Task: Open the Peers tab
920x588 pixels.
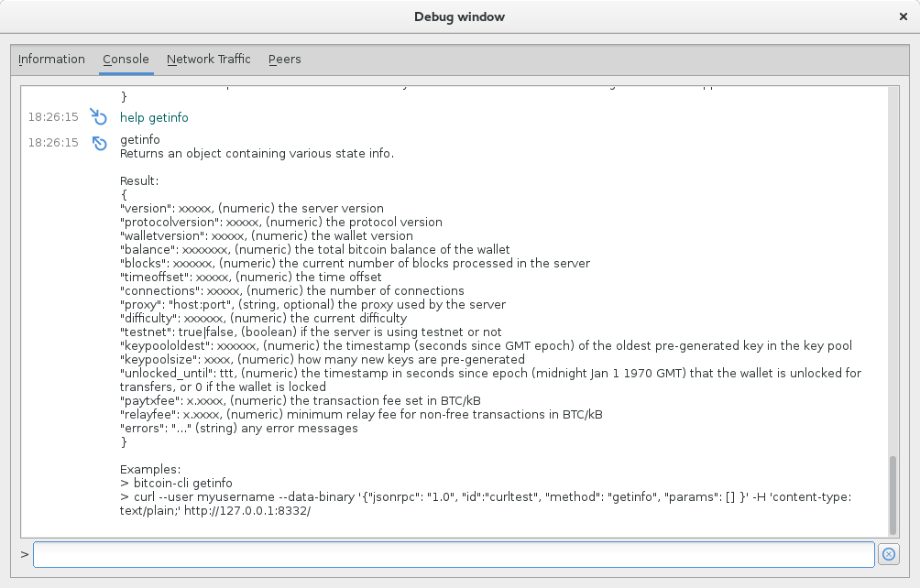Action: tap(284, 59)
